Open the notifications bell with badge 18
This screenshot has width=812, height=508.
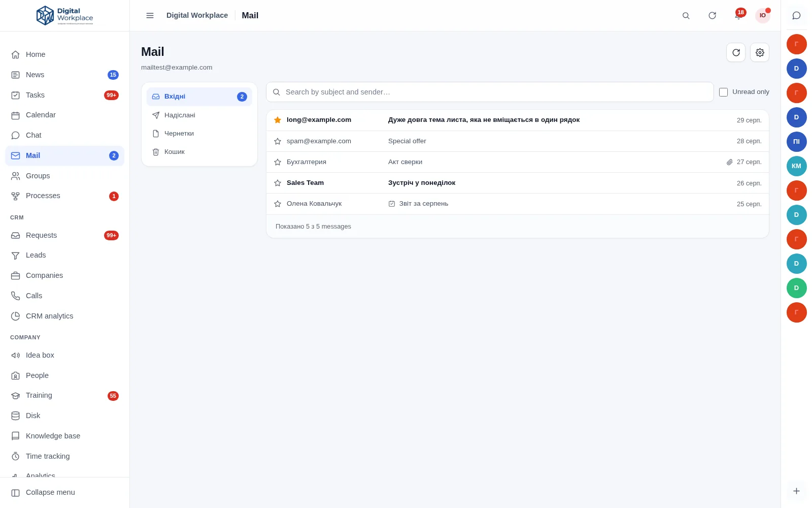pyautogui.click(x=738, y=16)
